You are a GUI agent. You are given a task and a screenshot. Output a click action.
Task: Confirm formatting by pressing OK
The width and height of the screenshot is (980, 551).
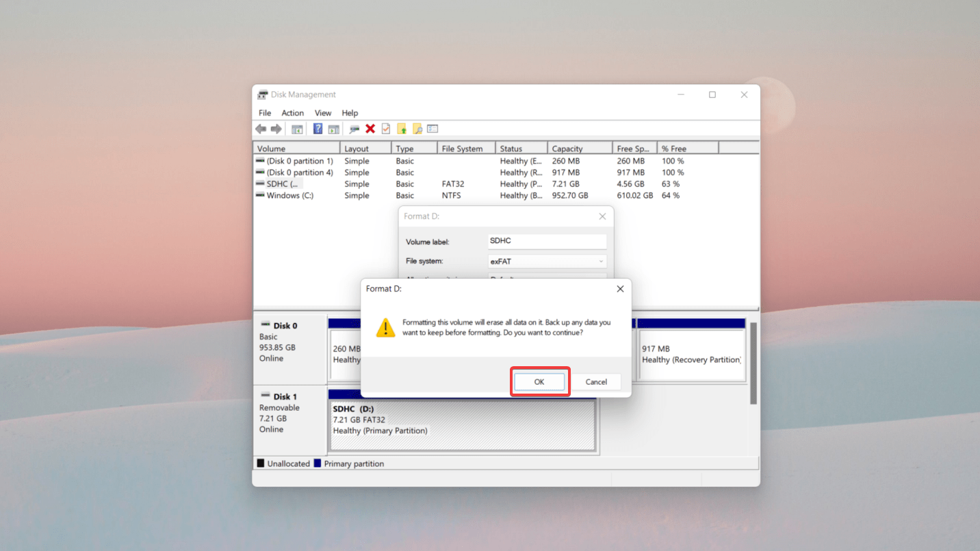(539, 382)
